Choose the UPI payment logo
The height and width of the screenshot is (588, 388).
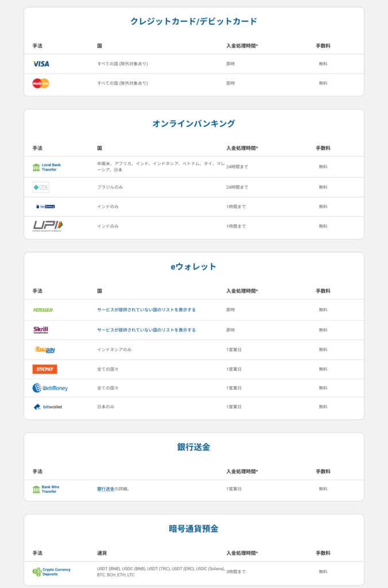(48, 226)
